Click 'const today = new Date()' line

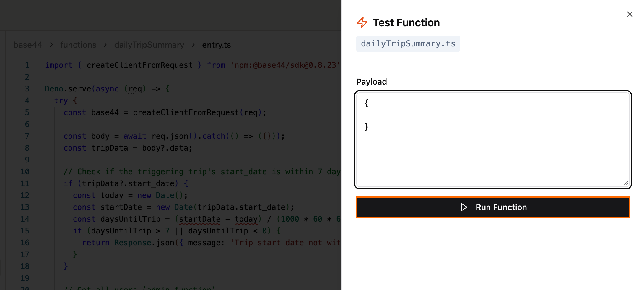coord(130,195)
